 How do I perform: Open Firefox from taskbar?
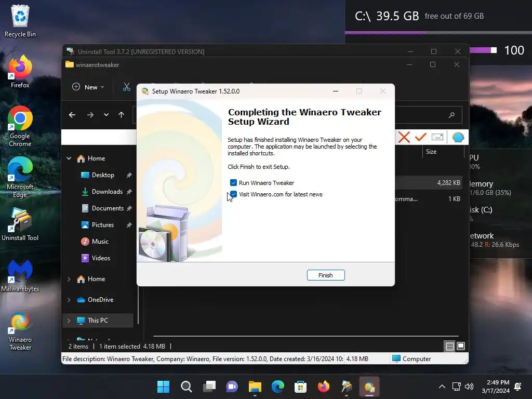click(x=324, y=387)
